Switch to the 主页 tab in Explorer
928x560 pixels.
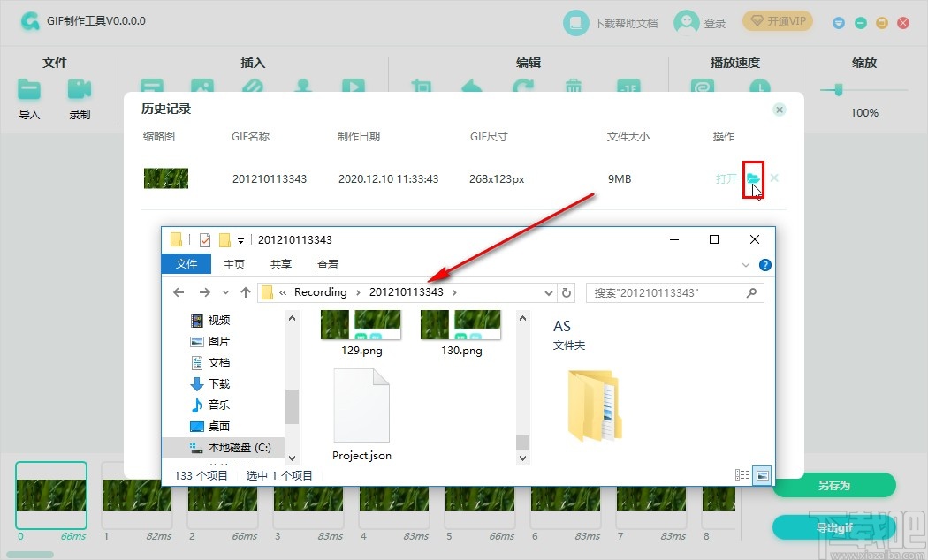233,263
